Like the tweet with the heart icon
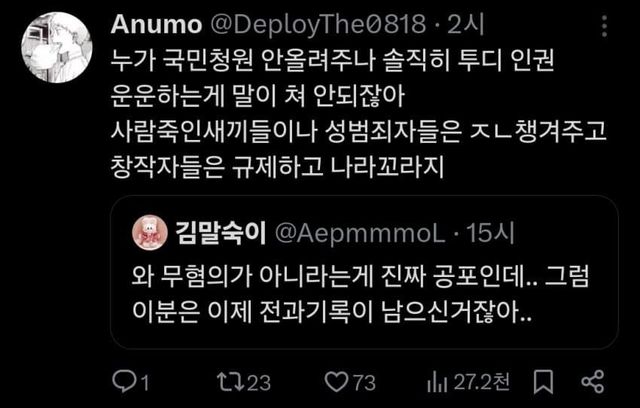Viewport: 640px width, 408px height. 336,382
